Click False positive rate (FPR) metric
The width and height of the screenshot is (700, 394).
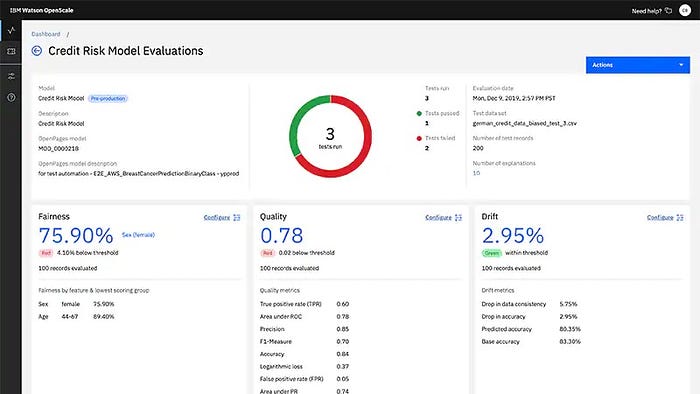304,379
